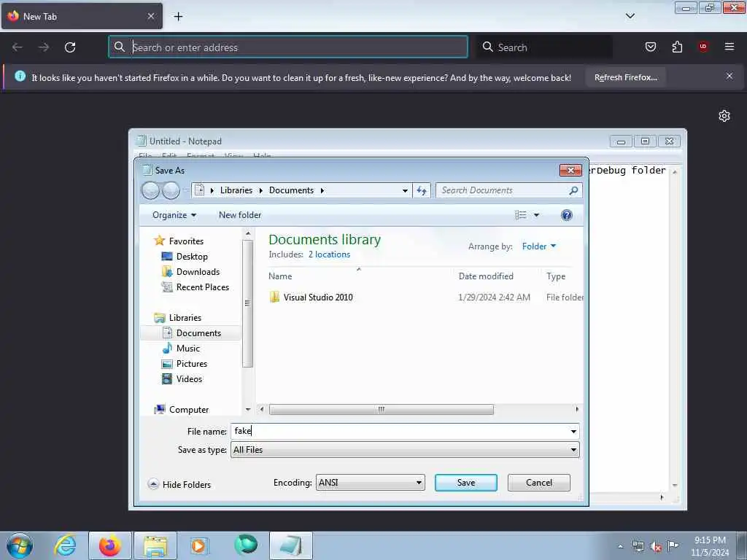Click refresh icon beside address path
Image resolution: width=747 pixels, height=560 pixels.
pos(422,190)
